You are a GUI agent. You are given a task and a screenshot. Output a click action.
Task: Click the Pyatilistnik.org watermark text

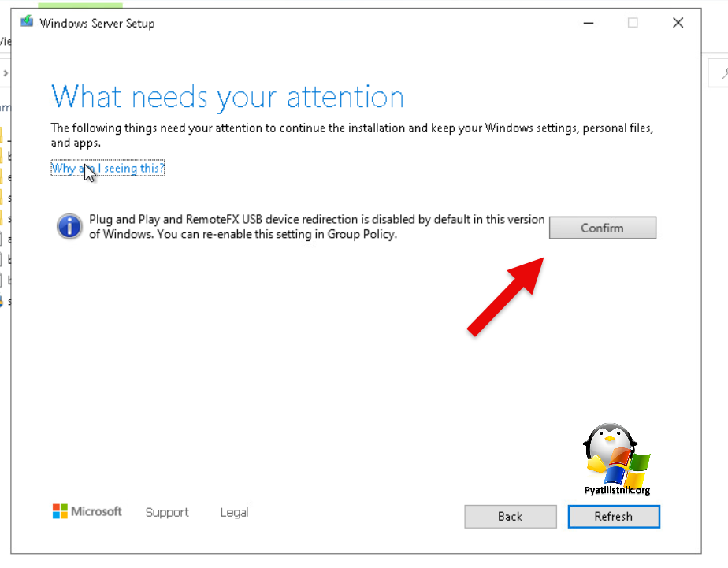point(617,490)
